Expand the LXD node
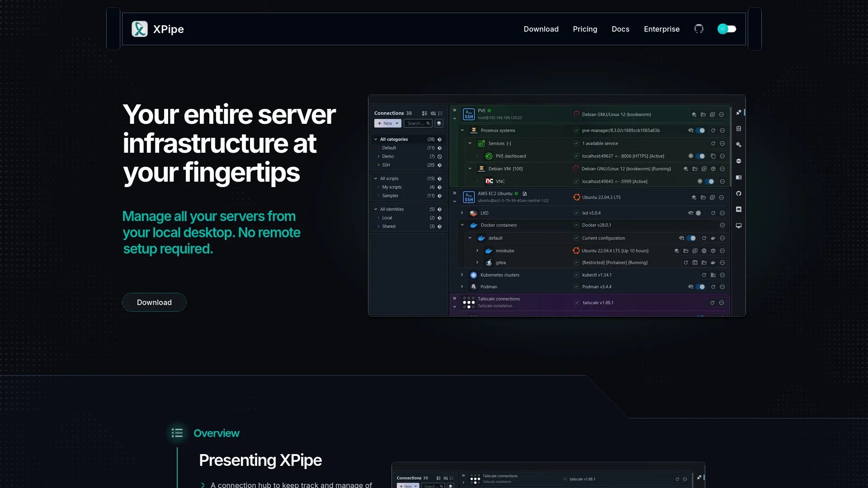 [x=462, y=213]
